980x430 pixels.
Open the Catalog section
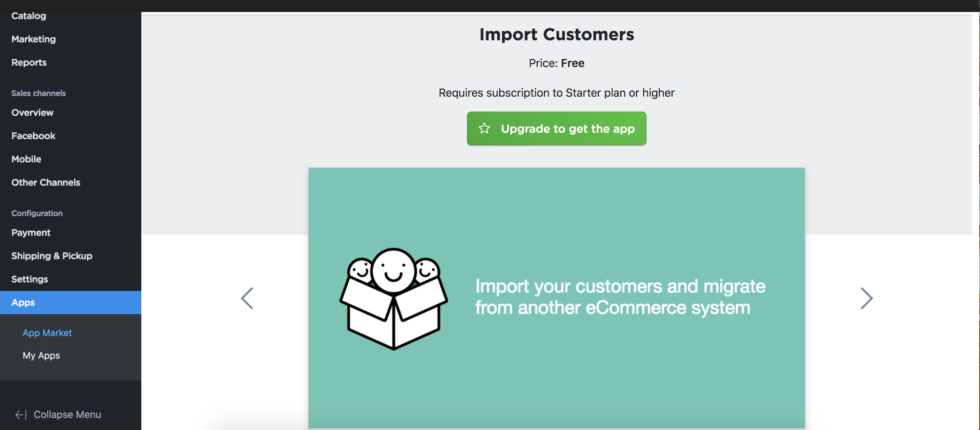point(29,16)
